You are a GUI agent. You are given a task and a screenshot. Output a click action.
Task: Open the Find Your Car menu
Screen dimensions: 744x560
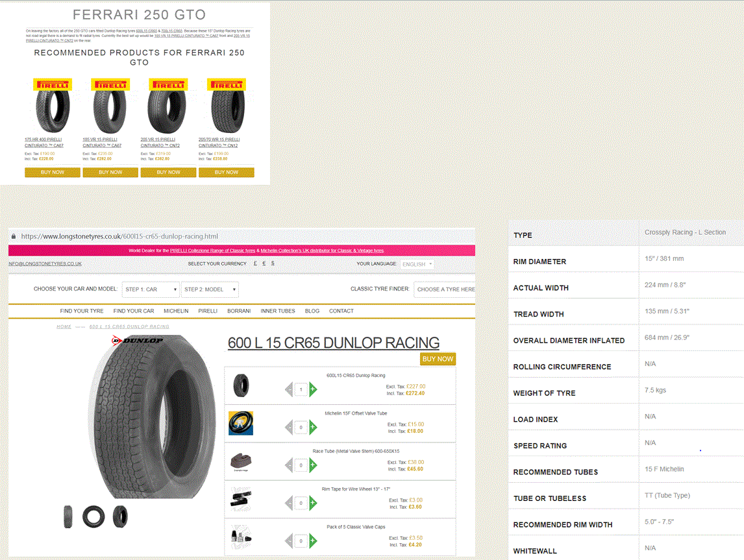pos(134,311)
